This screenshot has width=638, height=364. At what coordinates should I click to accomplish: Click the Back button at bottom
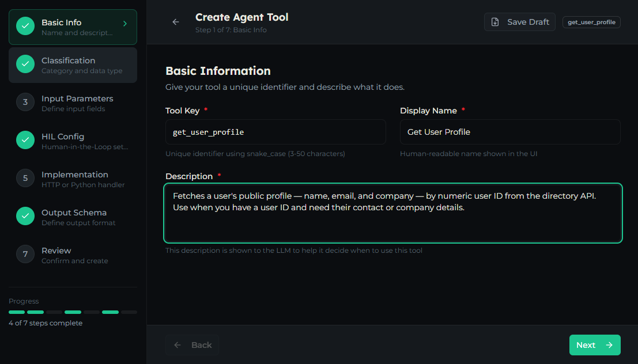192,345
